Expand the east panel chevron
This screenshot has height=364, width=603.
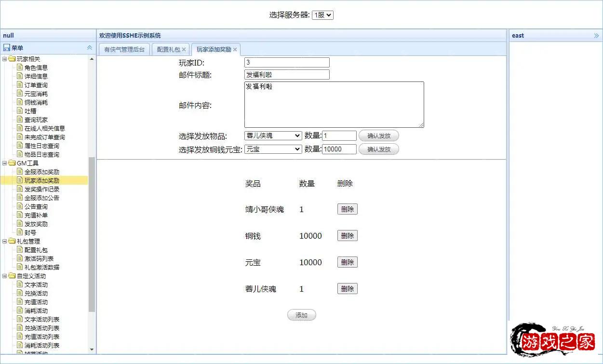point(596,35)
